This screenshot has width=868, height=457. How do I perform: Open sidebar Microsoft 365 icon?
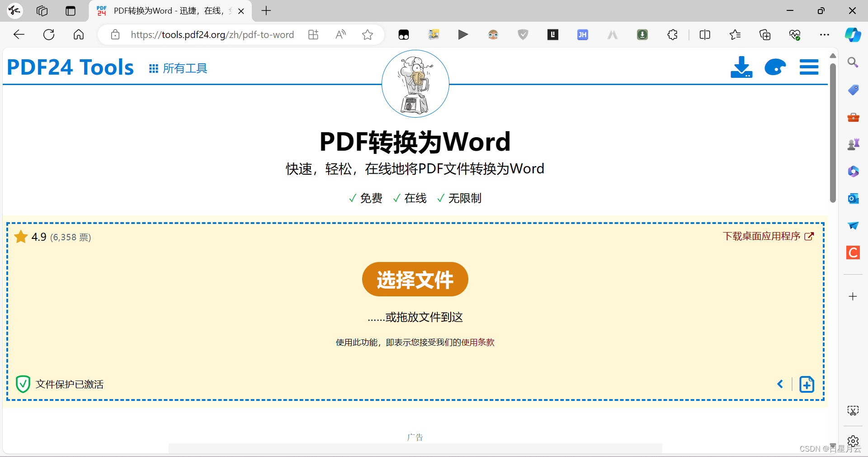pos(853,171)
